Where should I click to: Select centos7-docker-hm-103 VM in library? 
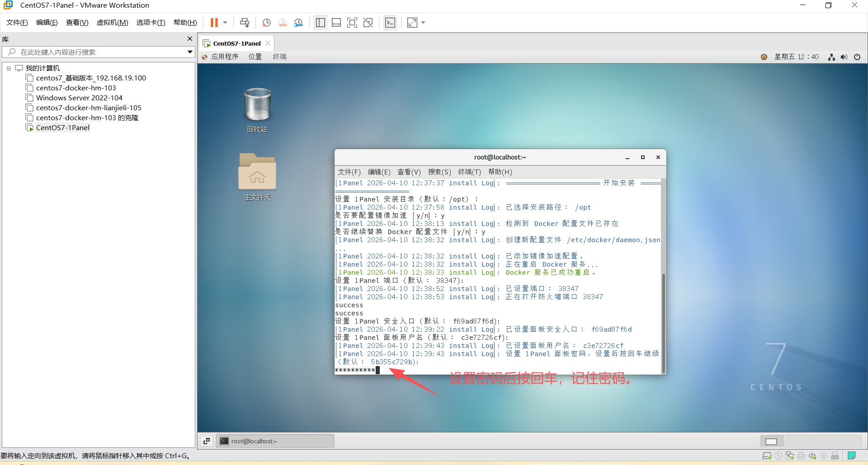point(71,88)
